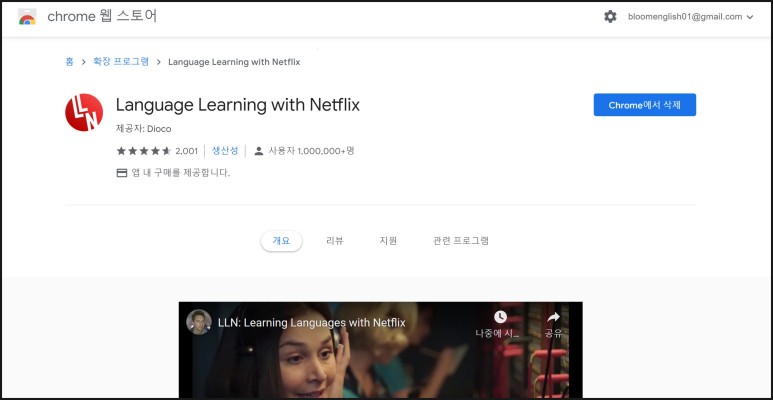Screen dimensions: 773x400
Task: Click the in-app purchase card icon
Action: [122, 173]
